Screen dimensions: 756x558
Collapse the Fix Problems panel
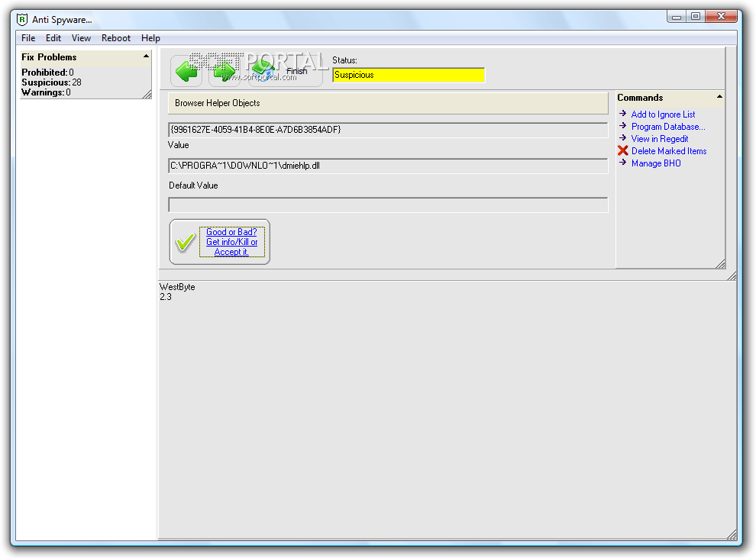tap(146, 56)
